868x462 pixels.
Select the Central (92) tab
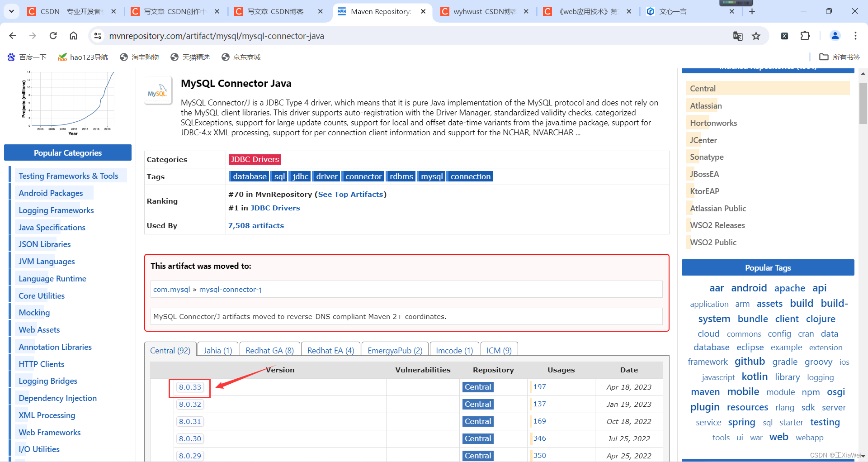point(170,350)
